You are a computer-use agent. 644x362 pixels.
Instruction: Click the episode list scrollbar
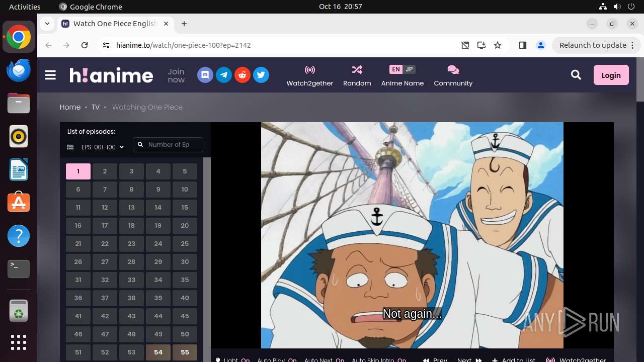coord(207,259)
